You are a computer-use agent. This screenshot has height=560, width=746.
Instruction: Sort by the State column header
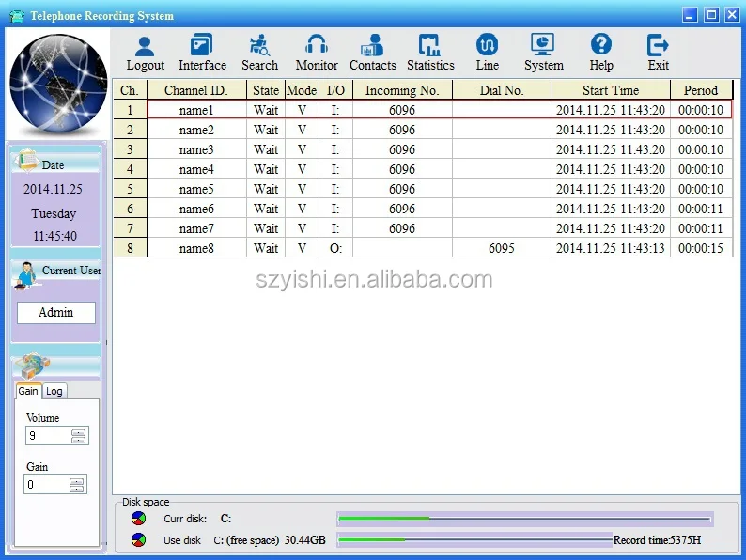[266, 90]
